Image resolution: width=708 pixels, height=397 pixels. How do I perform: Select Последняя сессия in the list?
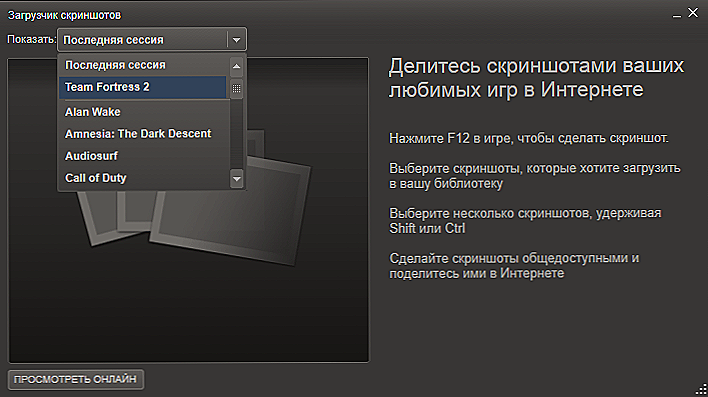pyautogui.click(x=143, y=65)
